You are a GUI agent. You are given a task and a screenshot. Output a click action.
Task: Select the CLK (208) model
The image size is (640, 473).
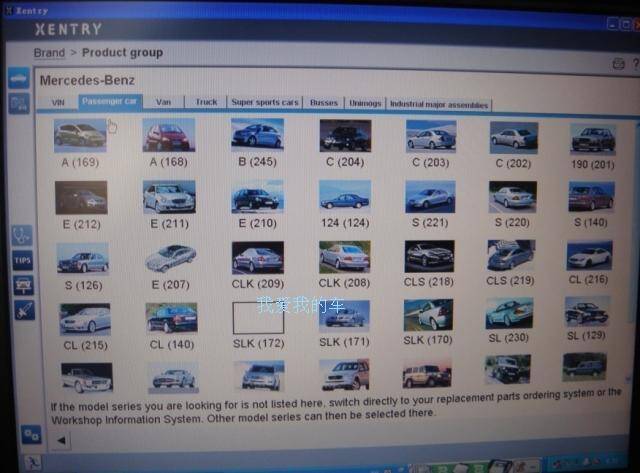[x=345, y=257]
